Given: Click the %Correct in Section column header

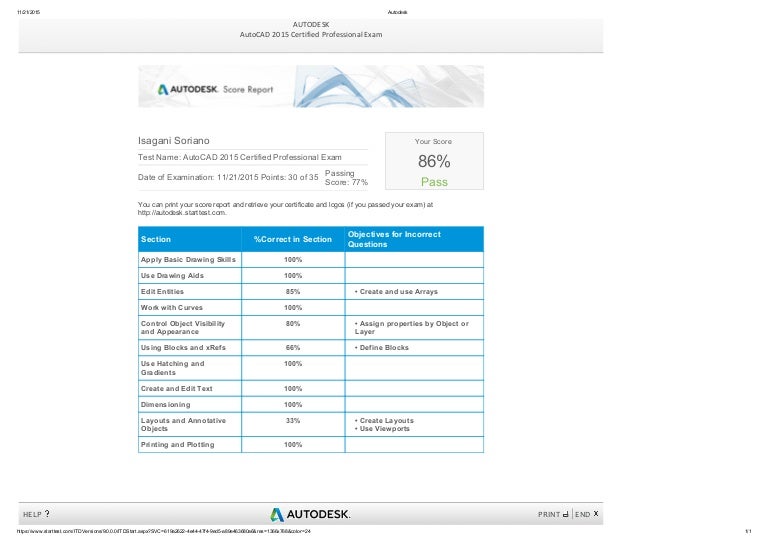Looking at the screenshot, I should (292, 239).
